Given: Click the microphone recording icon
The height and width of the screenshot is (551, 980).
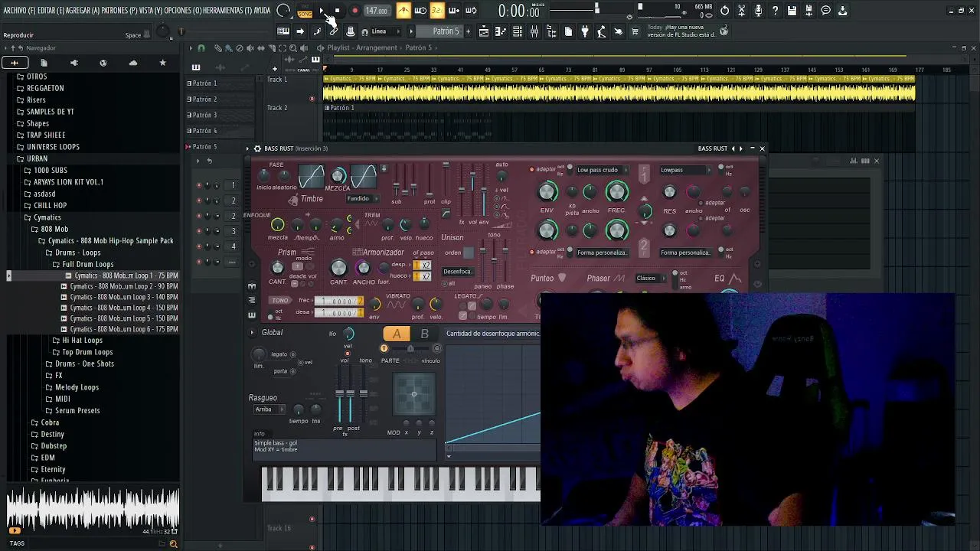Looking at the screenshot, I should pos(758,11).
